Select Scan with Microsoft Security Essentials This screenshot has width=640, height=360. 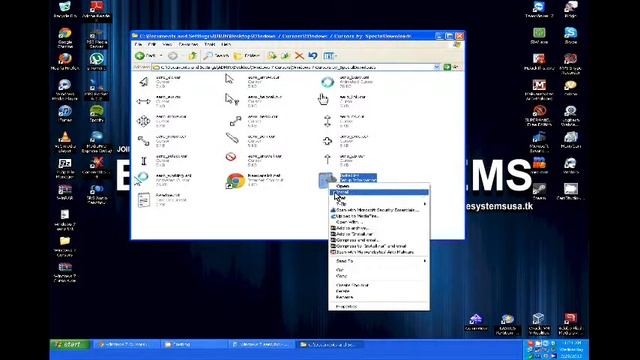(x=379, y=210)
